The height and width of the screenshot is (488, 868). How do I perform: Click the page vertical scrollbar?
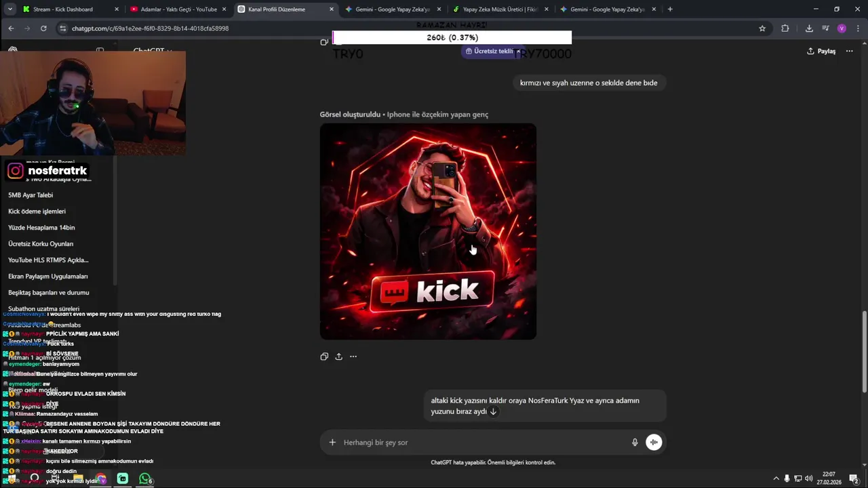tap(864, 351)
